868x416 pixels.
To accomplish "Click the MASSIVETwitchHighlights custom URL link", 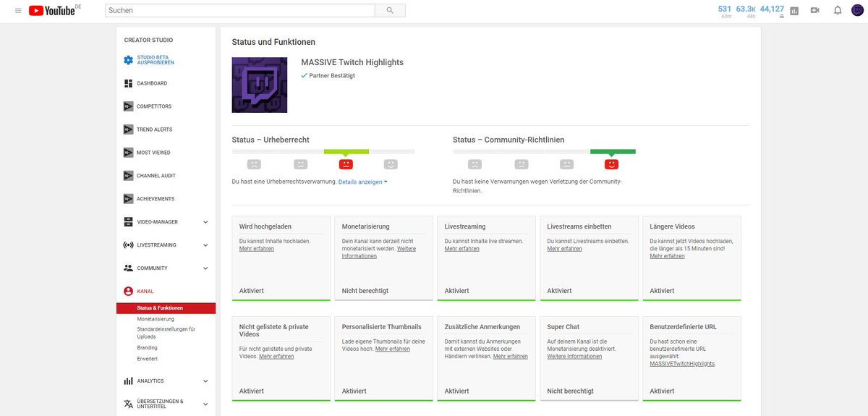I will coord(683,364).
